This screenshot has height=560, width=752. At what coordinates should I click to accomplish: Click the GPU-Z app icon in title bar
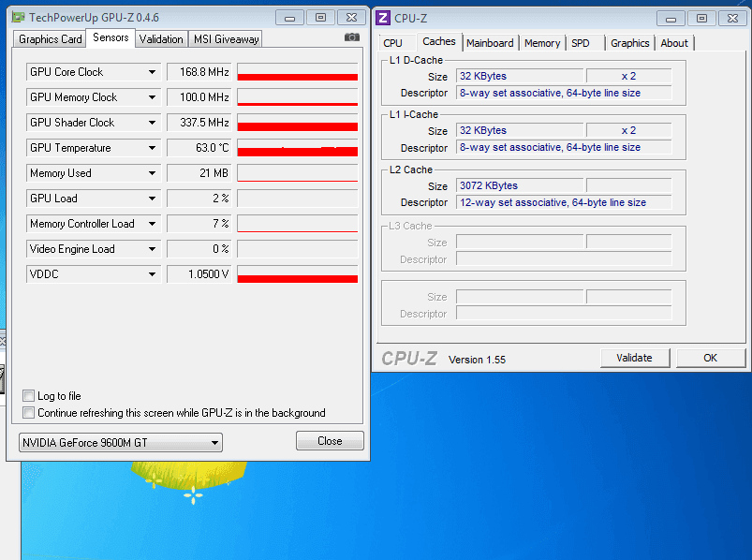[18, 18]
